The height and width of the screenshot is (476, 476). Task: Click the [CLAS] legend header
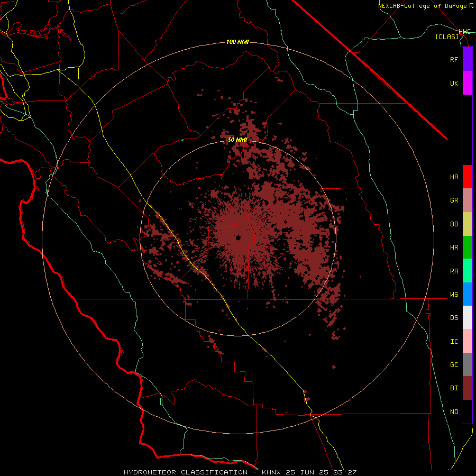click(447, 36)
